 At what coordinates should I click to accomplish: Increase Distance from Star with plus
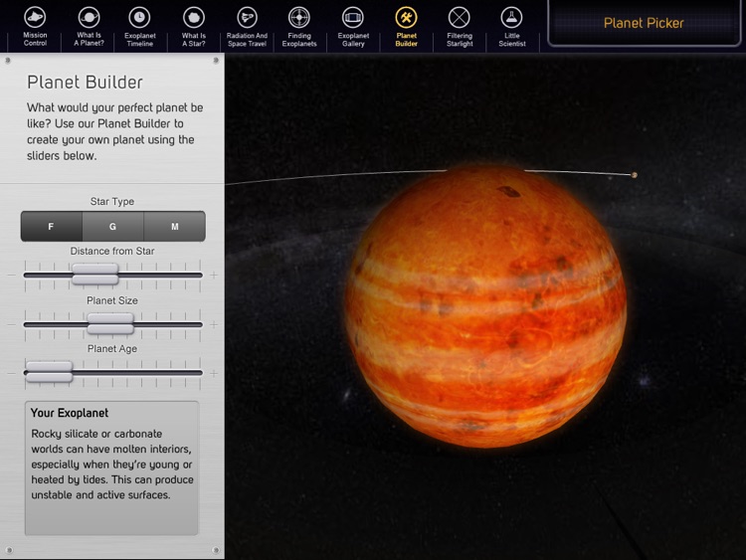coord(214,275)
